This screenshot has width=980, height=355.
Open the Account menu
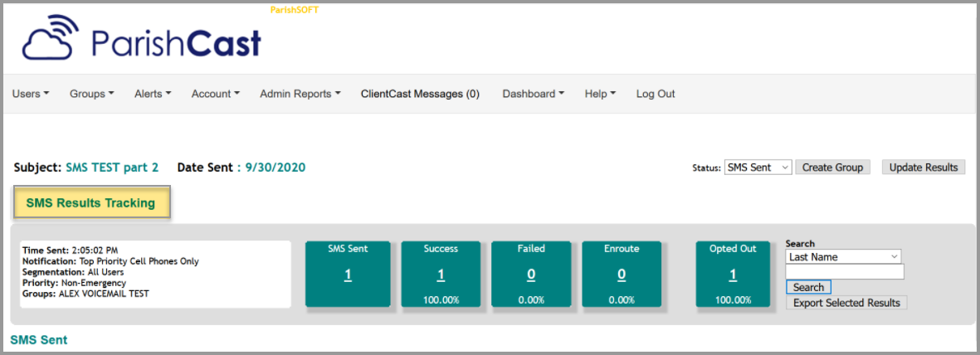click(216, 94)
